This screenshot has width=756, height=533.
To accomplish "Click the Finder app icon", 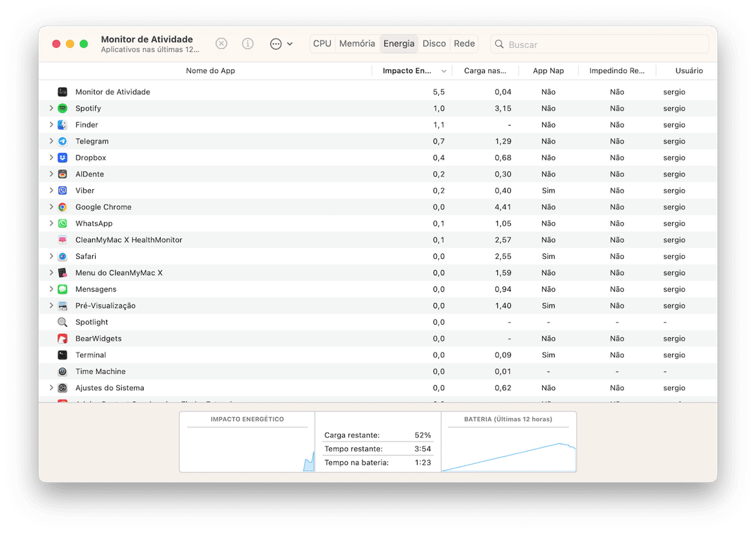I will click(62, 125).
